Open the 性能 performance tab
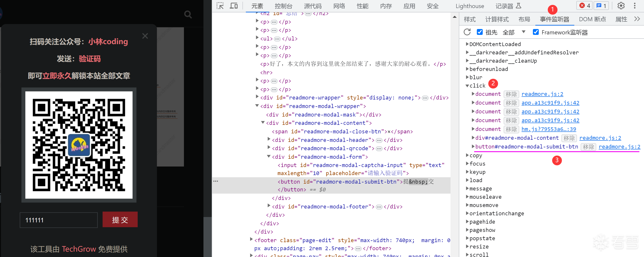 point(363,6)
